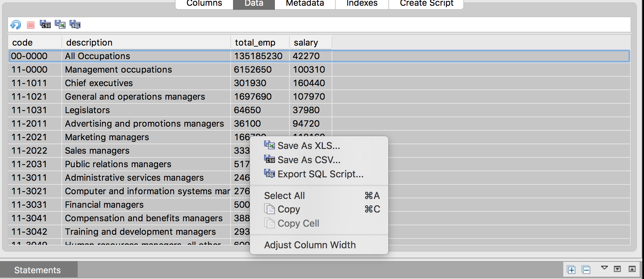The height and width of the screenshot is (279, 644).
Task: Choose Save As XLS from context menu
Action: coord(308,146)
